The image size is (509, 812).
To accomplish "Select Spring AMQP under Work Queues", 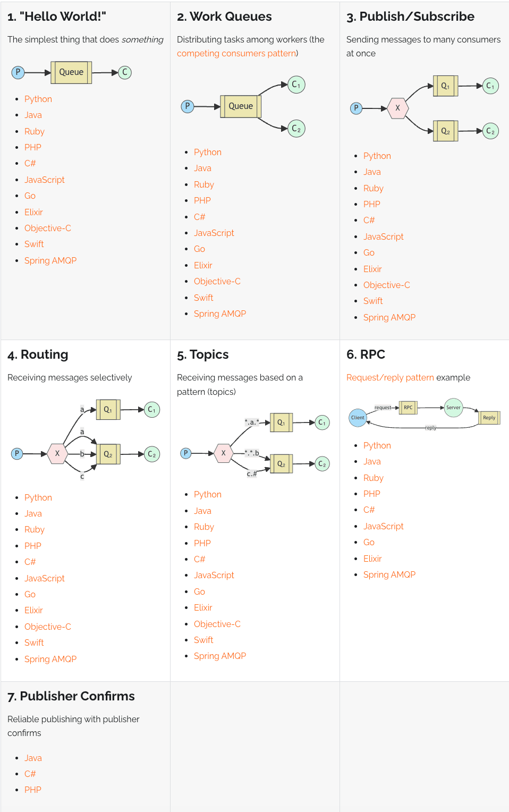I will pyautogui.click(x=220, y=314).
